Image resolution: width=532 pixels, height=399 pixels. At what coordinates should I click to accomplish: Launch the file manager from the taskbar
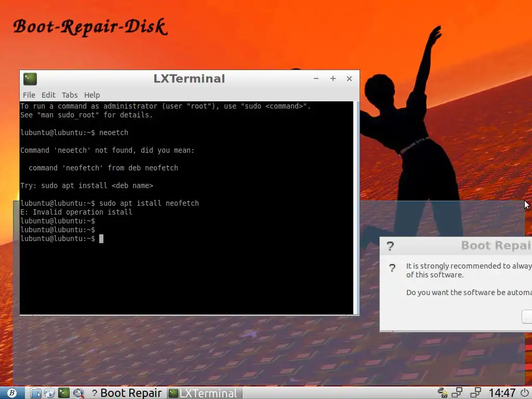(x=36, y=393)
